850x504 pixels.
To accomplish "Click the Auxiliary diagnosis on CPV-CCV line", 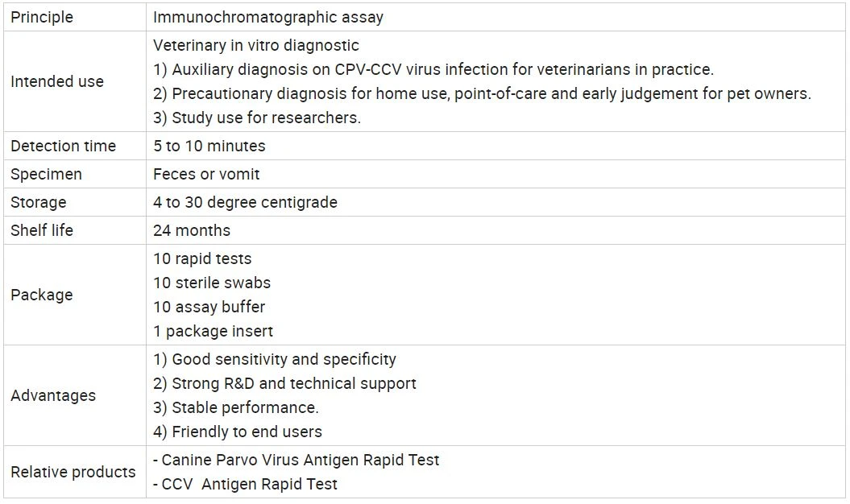I will pos(433,70).
